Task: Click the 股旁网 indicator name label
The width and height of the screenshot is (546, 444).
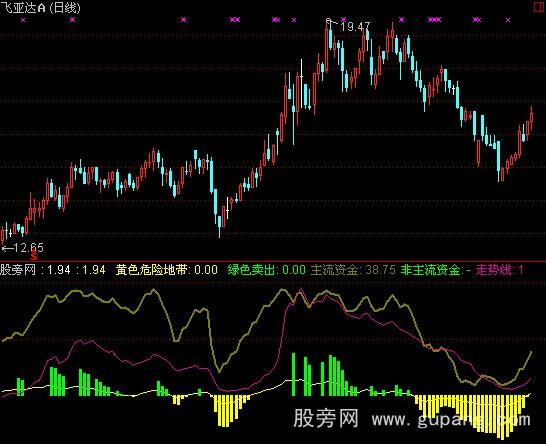Action: point(18,270)
